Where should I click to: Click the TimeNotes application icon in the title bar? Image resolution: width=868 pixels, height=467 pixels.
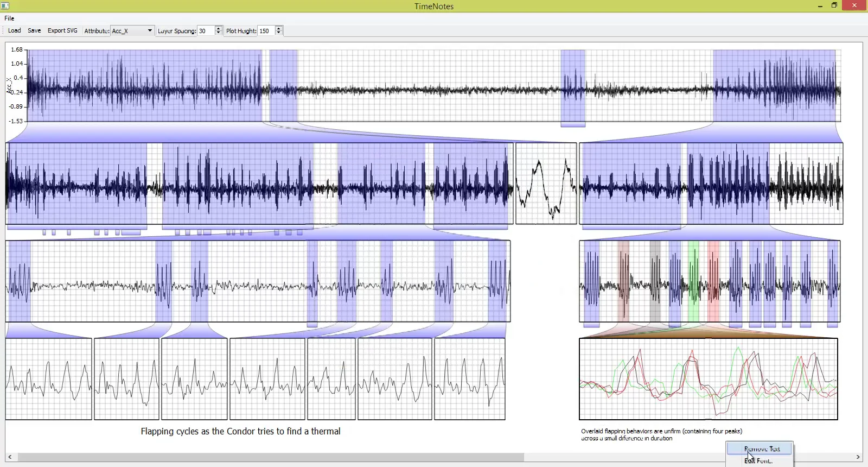point(5,6)
